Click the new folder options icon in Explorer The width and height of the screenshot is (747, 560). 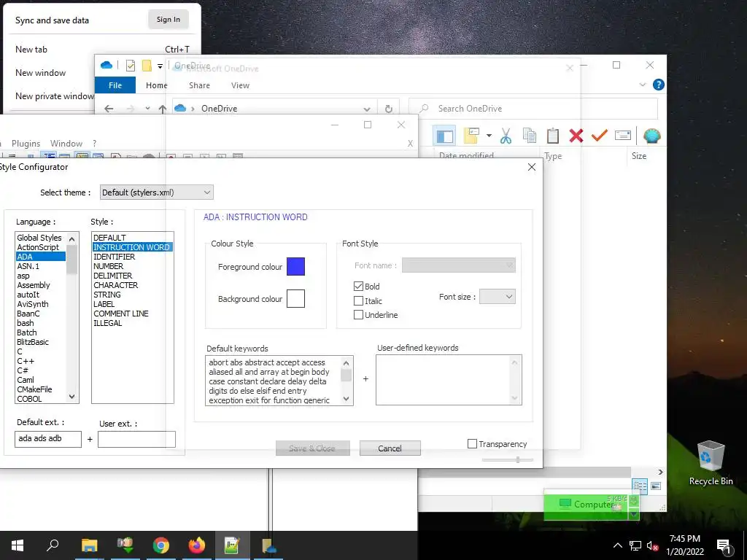pos(471,136)
